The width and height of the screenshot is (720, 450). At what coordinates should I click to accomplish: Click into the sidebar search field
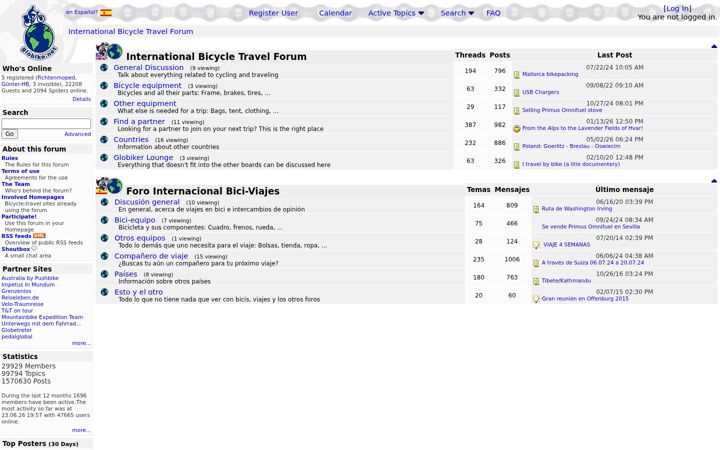(46, 124)
